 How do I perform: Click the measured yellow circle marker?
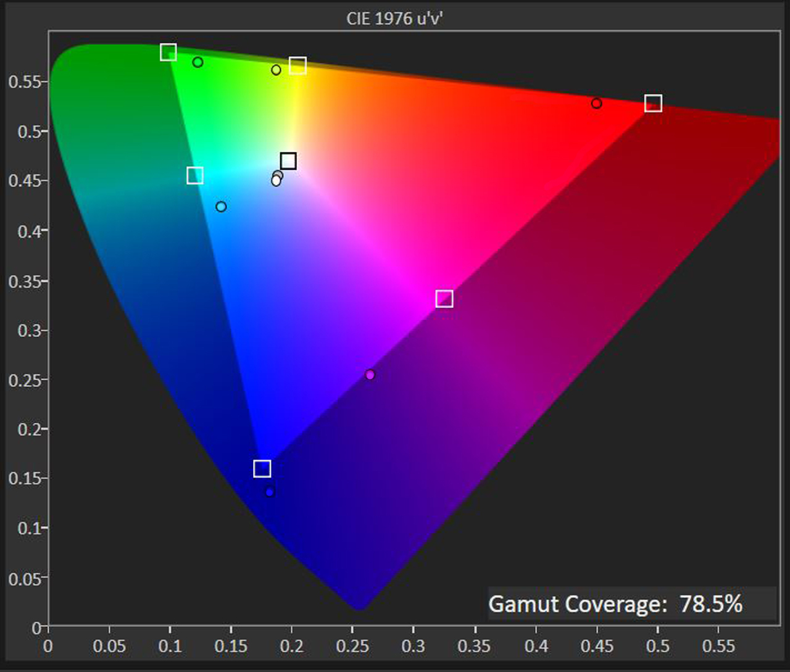coord(276,70)
